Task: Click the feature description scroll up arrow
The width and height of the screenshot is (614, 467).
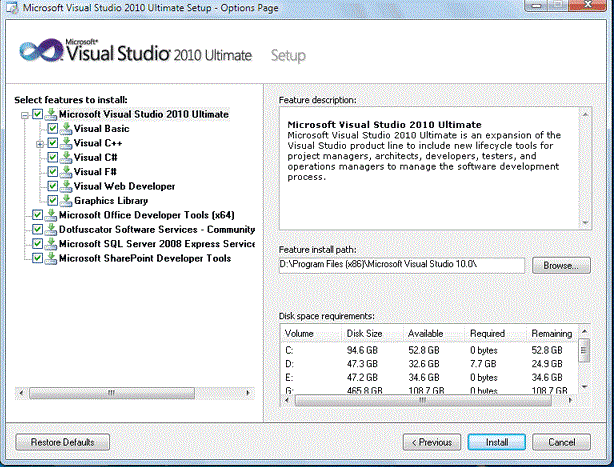Action: [585, 115]
